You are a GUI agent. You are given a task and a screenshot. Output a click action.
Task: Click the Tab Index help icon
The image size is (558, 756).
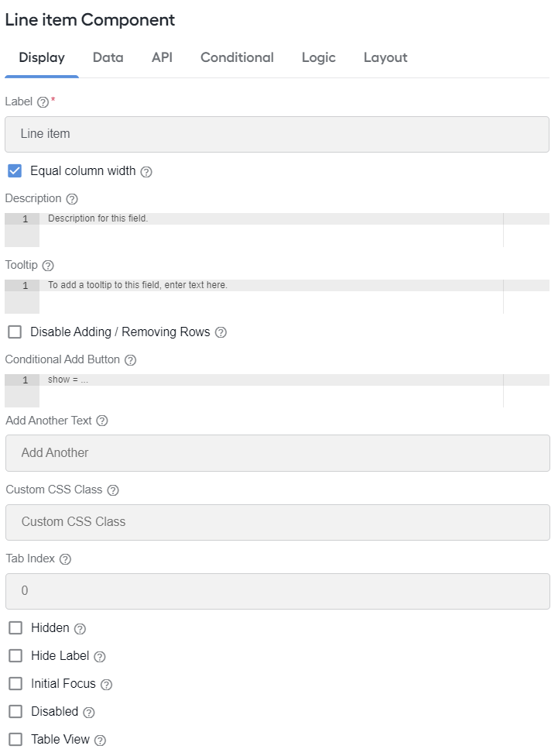point(65,559)
